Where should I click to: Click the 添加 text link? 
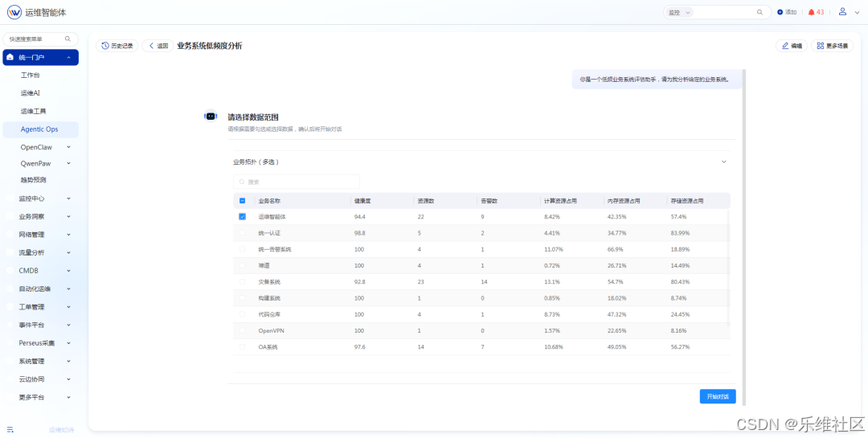(x=791, y=12)
